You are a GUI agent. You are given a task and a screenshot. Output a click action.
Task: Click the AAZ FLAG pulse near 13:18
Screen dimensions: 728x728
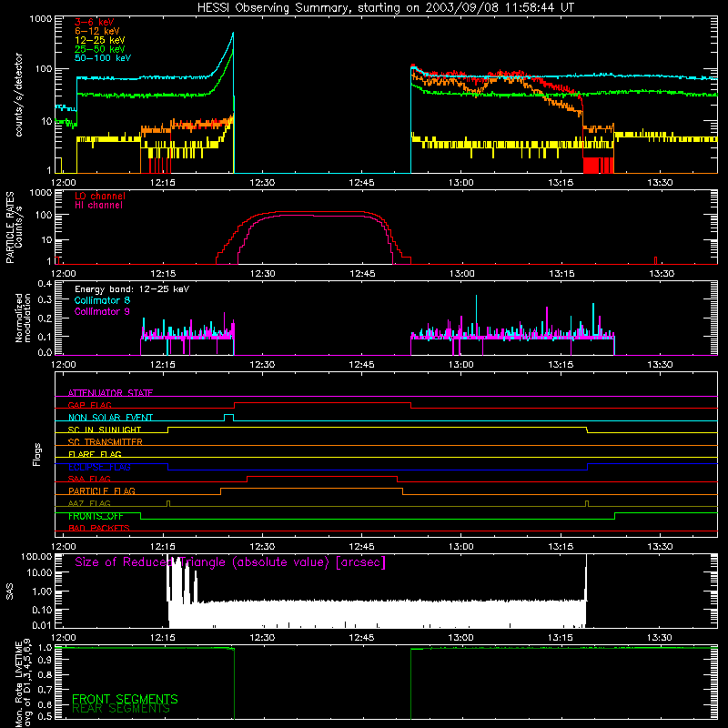point(587,501)
